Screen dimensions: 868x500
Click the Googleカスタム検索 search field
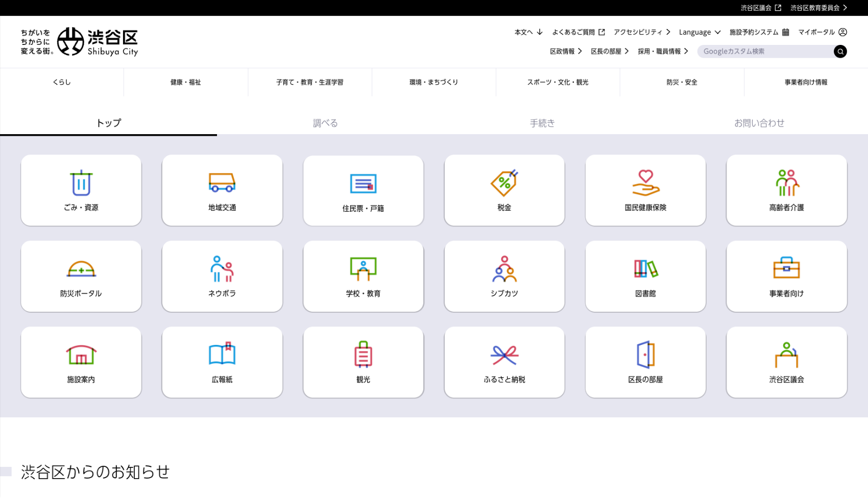[x=765, y=52]
